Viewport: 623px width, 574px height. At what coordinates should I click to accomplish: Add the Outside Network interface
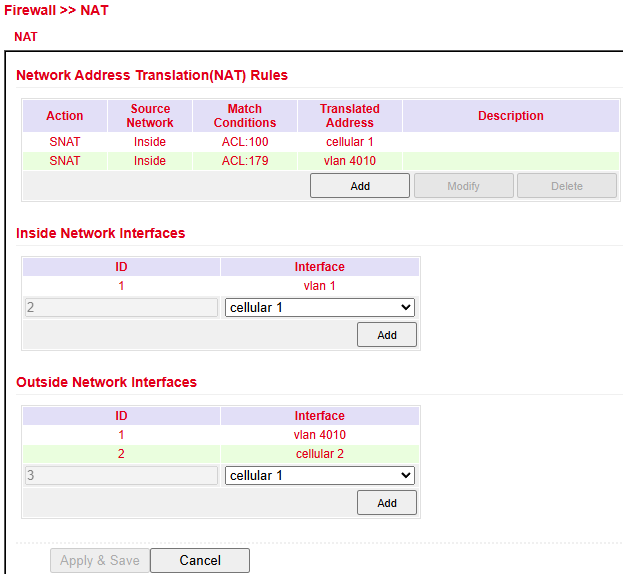pyautogui.click(x=386, y=503)
